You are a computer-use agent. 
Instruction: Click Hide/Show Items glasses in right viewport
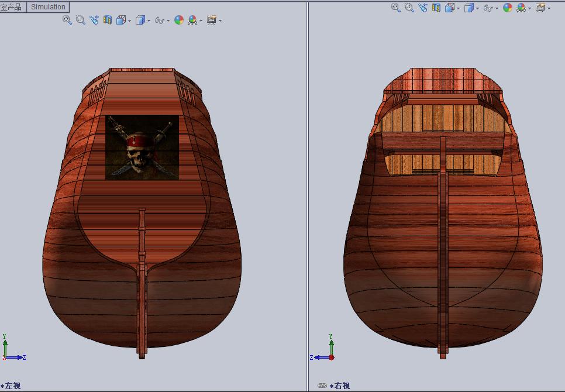[x=488, y=8]
